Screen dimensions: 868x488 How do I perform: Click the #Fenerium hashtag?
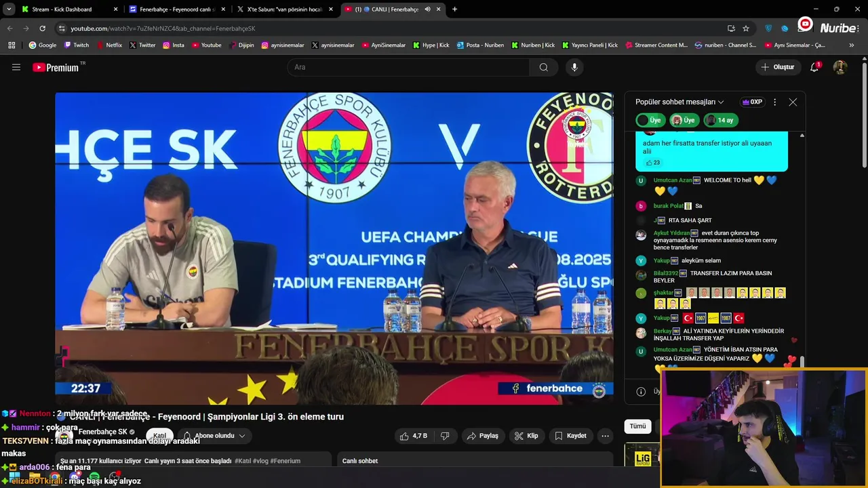(x=285, y=461)
